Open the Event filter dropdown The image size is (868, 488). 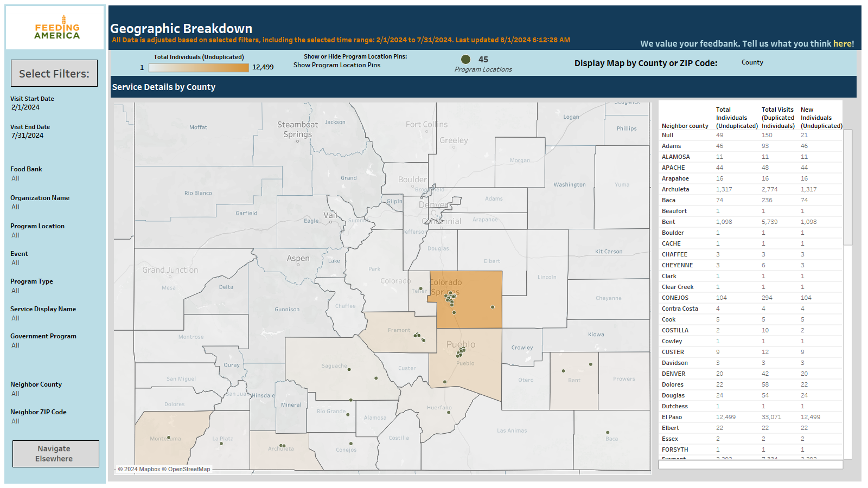[x=54, y=263]
